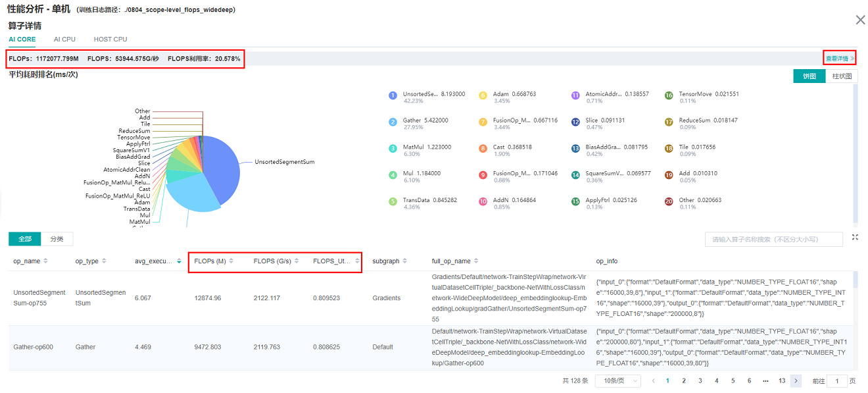Go to next page arrow
Viewport: 868px width, 393px height.
coord(796,380)
